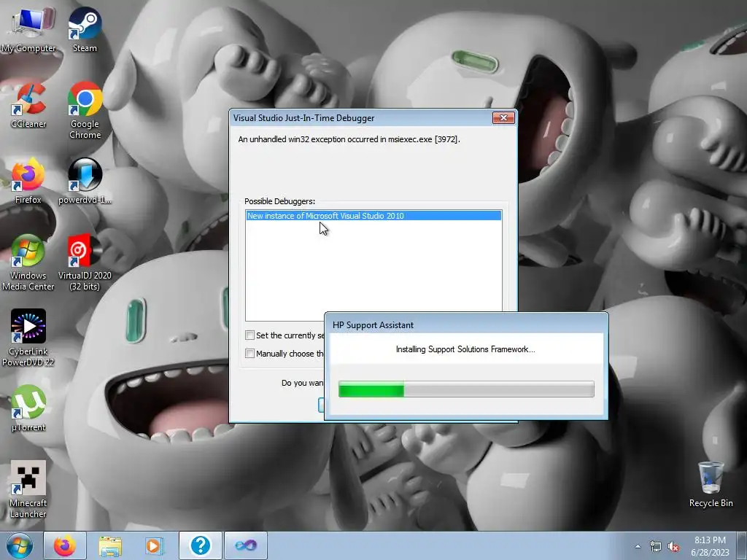Click the network status tray icon
This screenshot has height=560, width=747.
(x=656, y=546)
